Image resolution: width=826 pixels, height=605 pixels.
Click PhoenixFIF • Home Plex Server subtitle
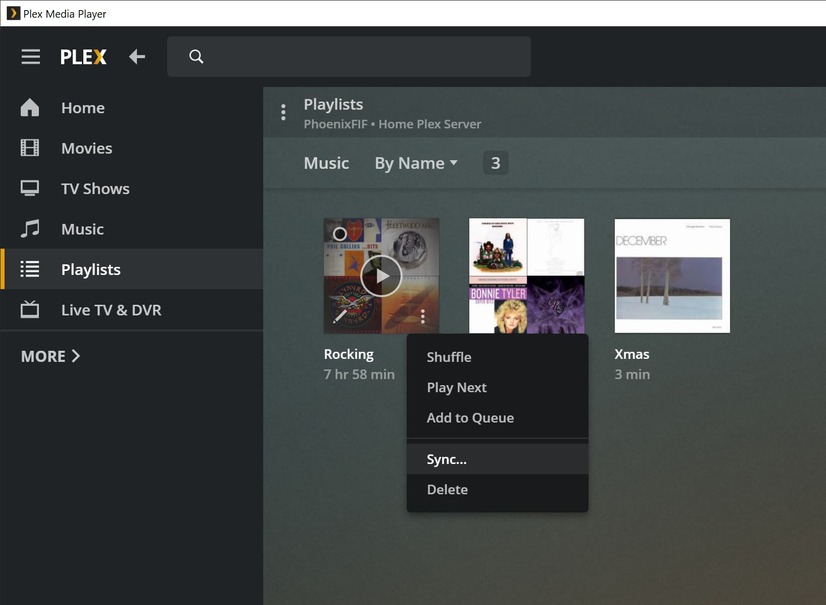(392, 124)
